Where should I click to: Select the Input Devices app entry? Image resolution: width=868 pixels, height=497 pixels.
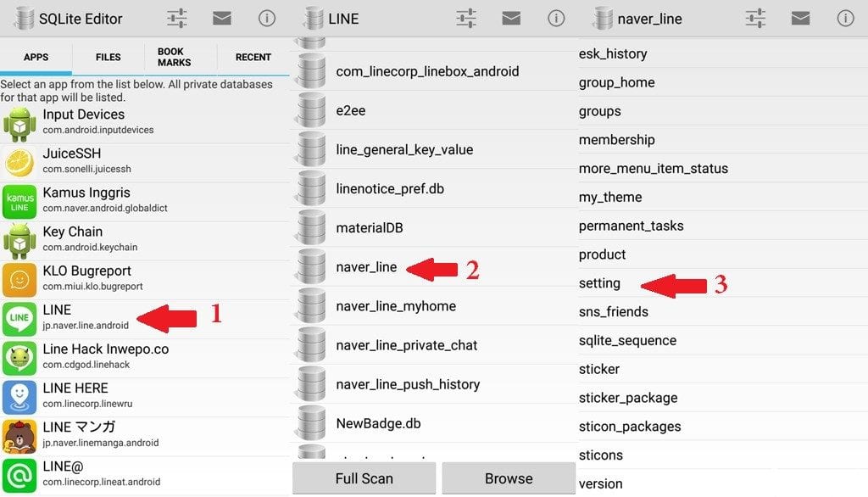83,120
